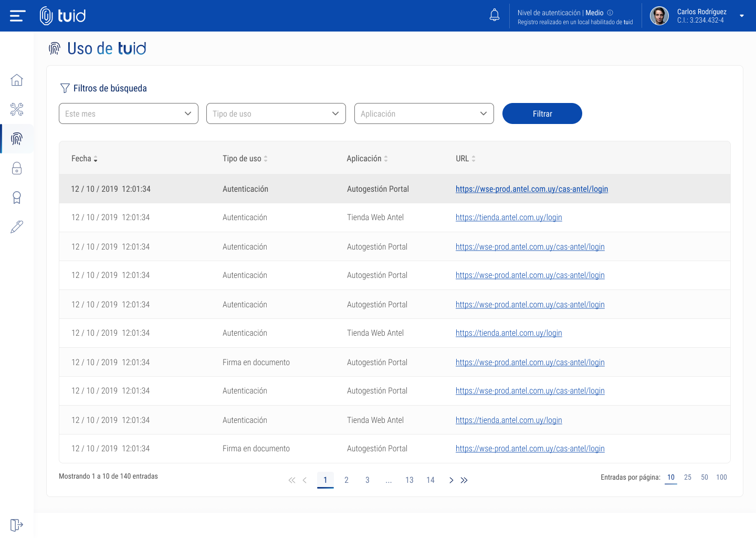756x538 pixels.
Task: Open the pen signature sidebar icon
Action: [17, 227]
